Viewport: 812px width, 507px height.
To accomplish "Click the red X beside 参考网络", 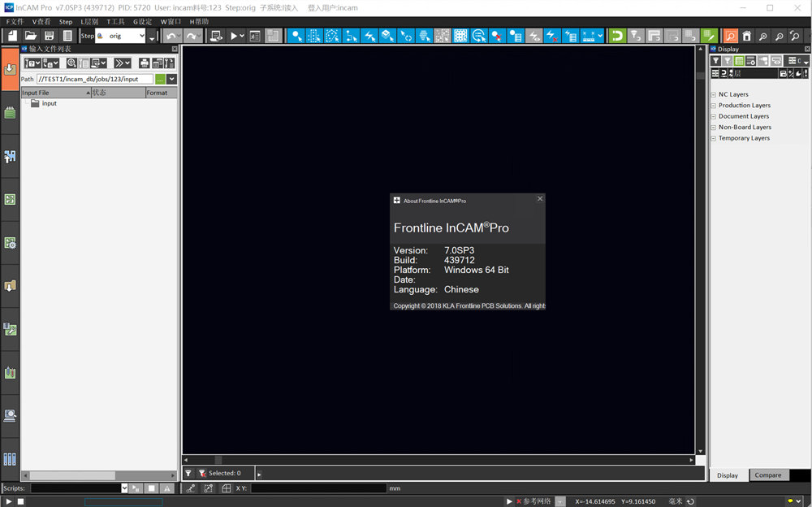I will [x=518, y=501].
